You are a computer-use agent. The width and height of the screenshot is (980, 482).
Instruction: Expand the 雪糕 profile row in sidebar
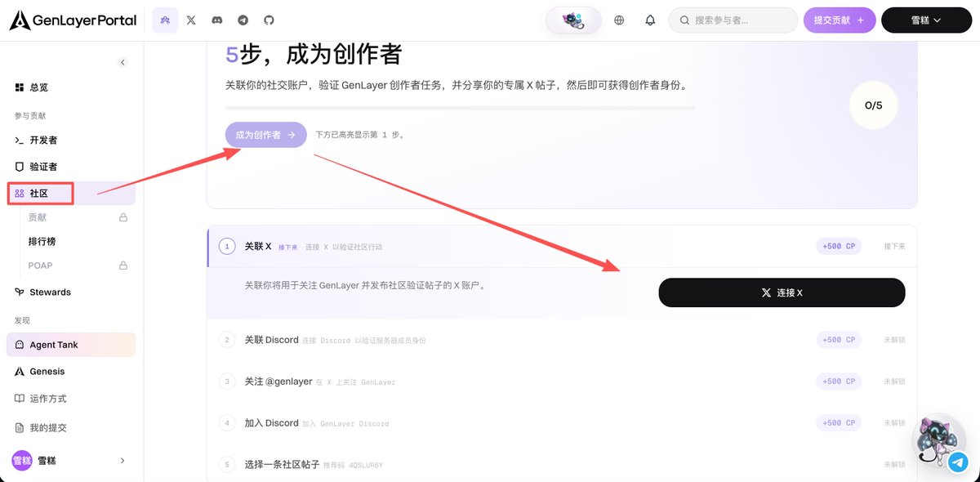(71, 461)
